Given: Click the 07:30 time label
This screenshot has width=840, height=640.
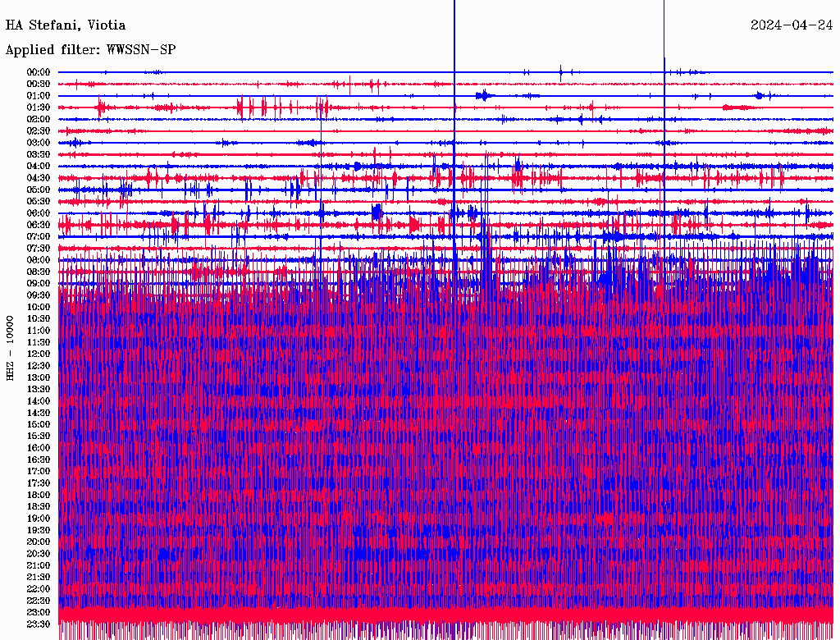Looking at the screenshot, I should coord(39,248).
